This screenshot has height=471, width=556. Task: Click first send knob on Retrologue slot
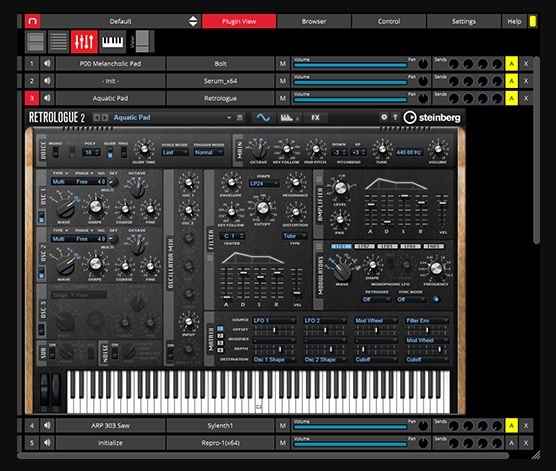(x=454, y=99)
